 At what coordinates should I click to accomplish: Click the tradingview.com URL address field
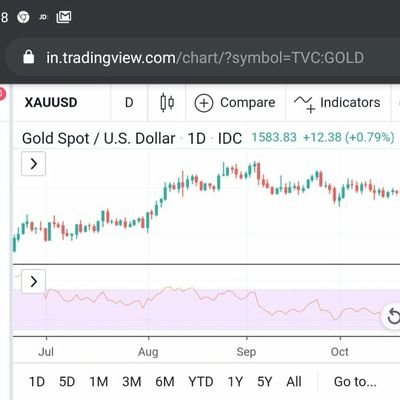coord(205,58)
